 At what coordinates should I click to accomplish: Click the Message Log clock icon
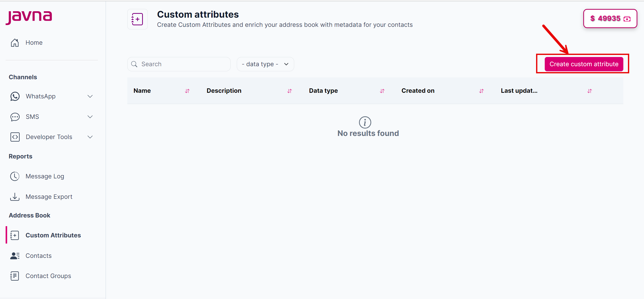point(15,176)
